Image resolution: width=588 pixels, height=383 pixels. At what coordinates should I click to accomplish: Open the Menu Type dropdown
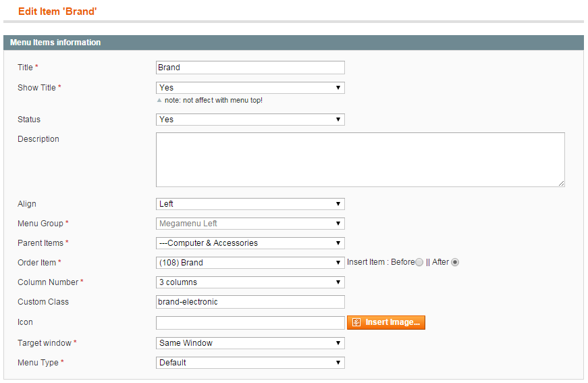[x=250, y=362]
